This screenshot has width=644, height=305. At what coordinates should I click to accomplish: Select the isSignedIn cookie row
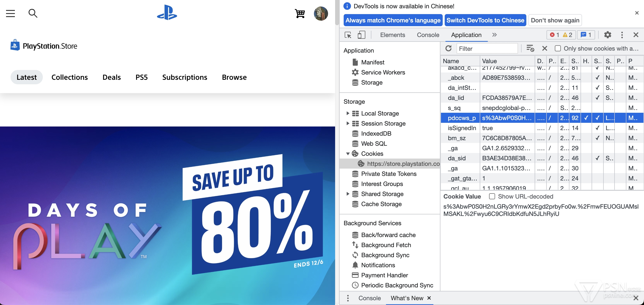(542, 128)
